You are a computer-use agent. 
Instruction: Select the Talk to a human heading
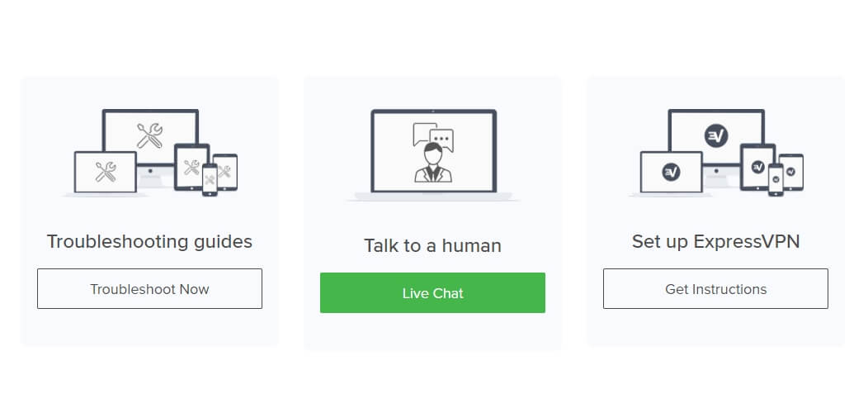[432, 245]
